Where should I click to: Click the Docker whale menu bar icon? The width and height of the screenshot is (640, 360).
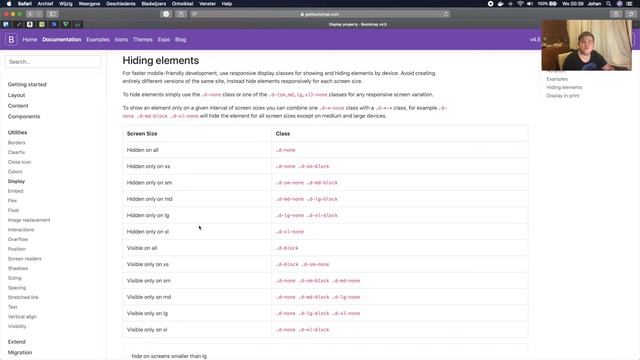[x=500, y=4]
